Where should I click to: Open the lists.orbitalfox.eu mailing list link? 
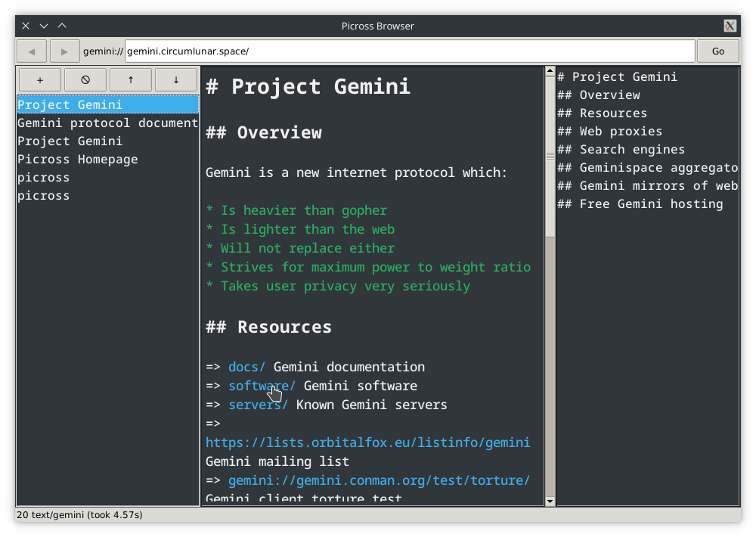pos(367,442)
